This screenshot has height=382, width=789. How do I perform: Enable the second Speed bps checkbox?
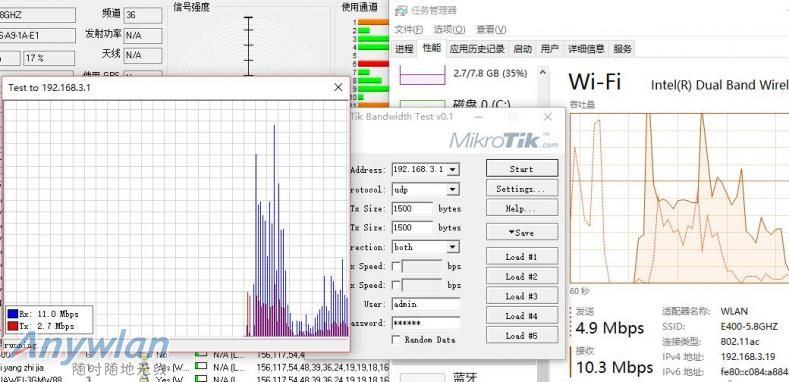[396, 285]
